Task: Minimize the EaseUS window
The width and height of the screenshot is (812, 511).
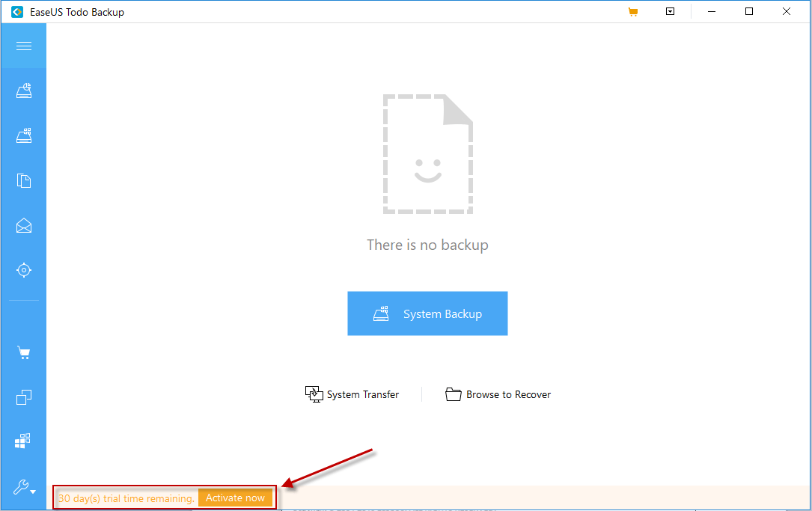Action: coord(712,11)
